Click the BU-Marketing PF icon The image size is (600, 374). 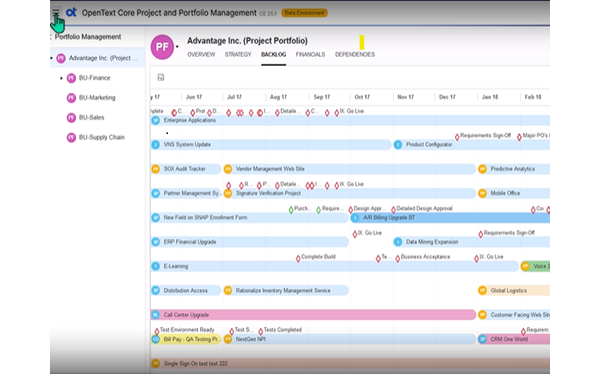(x=71, y=98)
